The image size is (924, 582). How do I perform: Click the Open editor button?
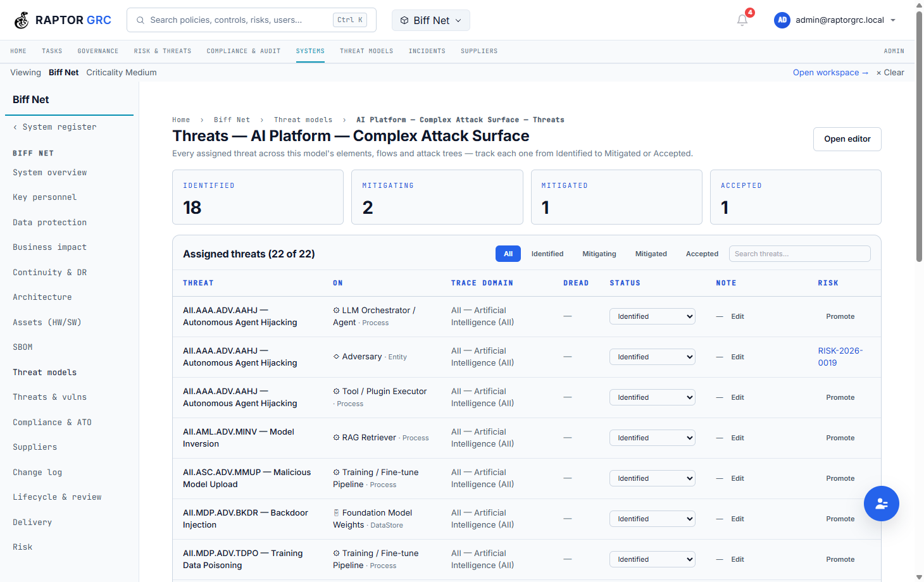(x=847, y=139)
